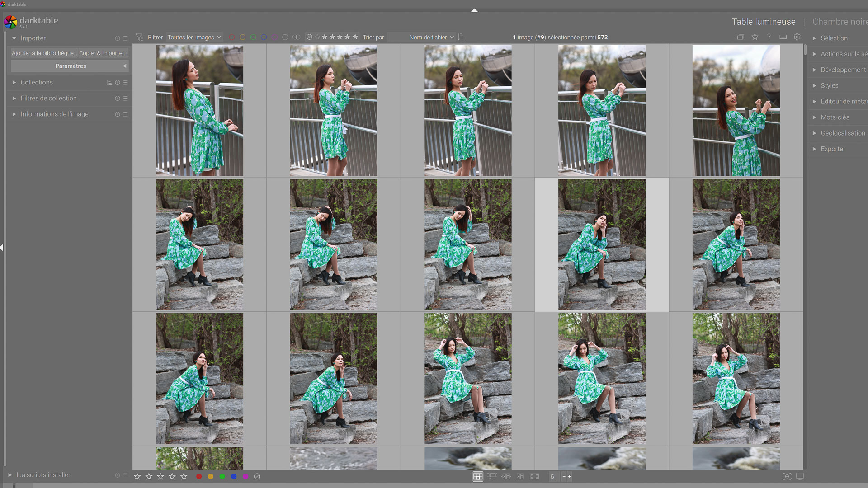Open the full preview layout icon

(534, 476)
